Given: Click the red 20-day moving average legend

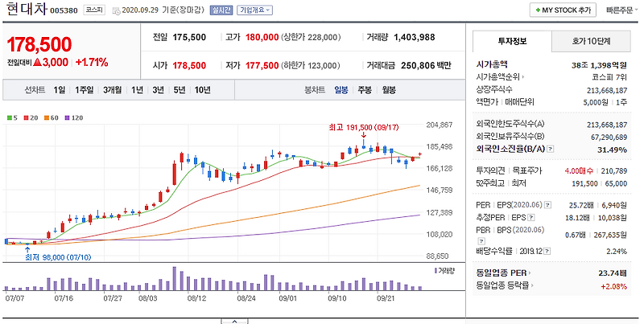Looking at the screenshot, I should [x=31, y=117].
